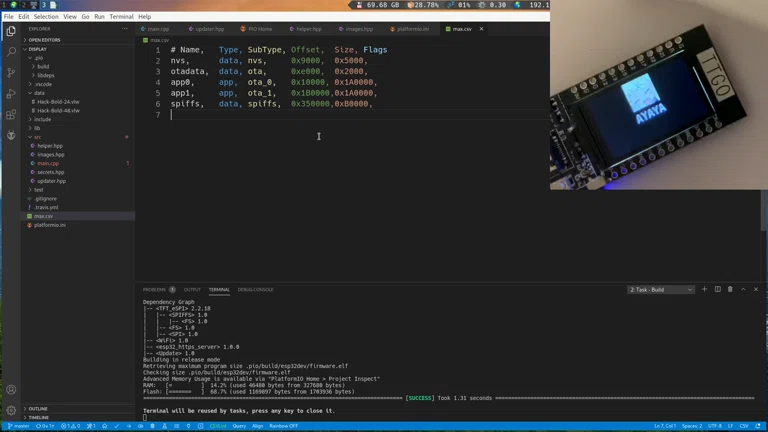Switch to the PIO Home tab
This screenshot has height=432, width=768.
[256, 29]
